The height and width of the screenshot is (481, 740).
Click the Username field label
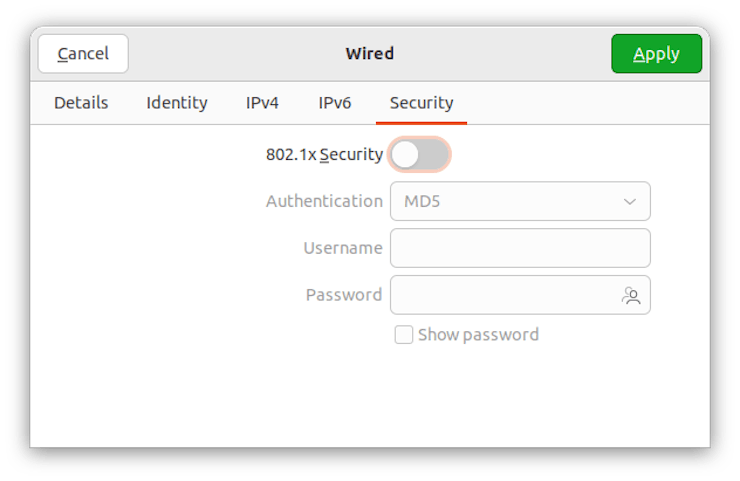(x=343, y=248)
